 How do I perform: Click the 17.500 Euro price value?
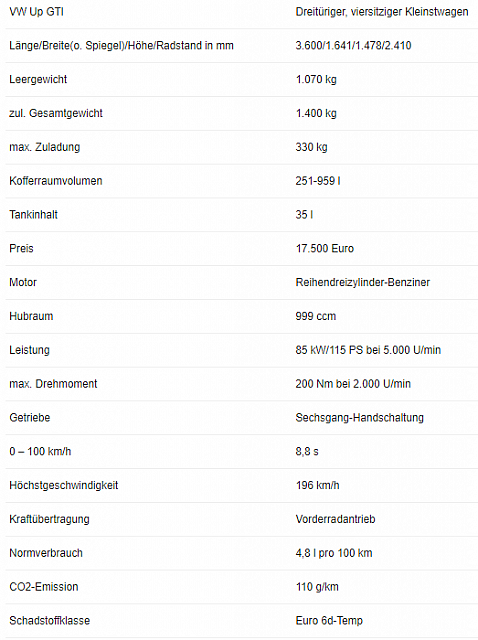click(x=325, y=249)
